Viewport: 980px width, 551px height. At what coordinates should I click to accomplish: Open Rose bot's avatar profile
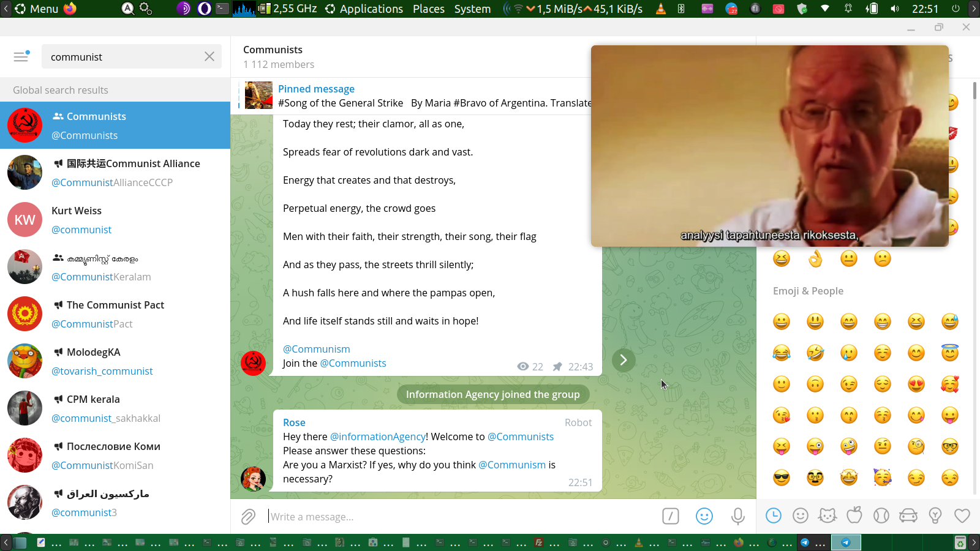(x=253, y=479)
